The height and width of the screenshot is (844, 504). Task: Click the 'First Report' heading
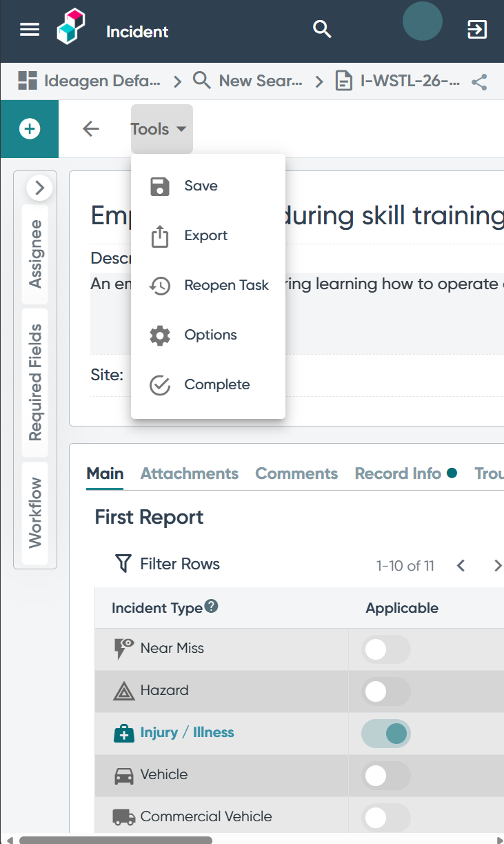click(x=149, y=518)
